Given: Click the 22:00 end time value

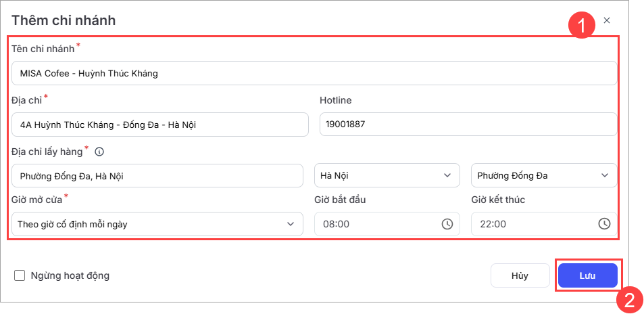Looking at the screenshot, I should (x=493, y=224).
